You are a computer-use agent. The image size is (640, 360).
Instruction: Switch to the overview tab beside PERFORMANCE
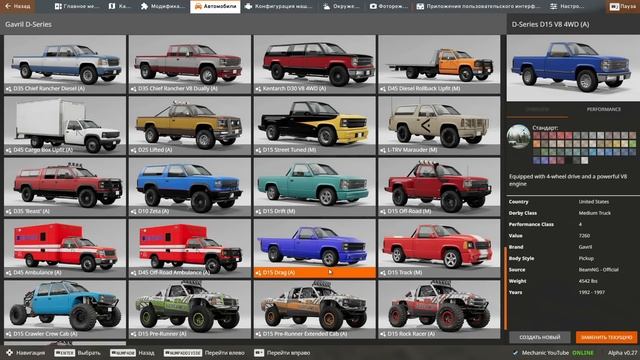click(x=537, y=109)
